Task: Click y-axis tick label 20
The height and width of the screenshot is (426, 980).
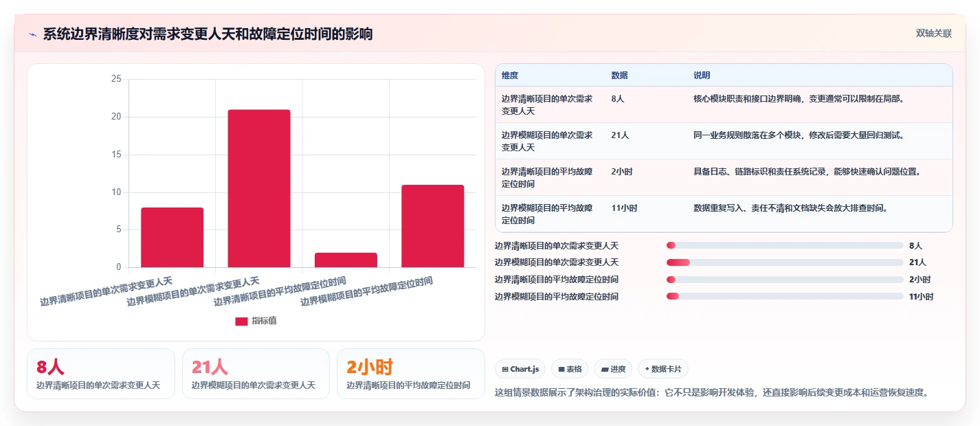Action: 115,117
